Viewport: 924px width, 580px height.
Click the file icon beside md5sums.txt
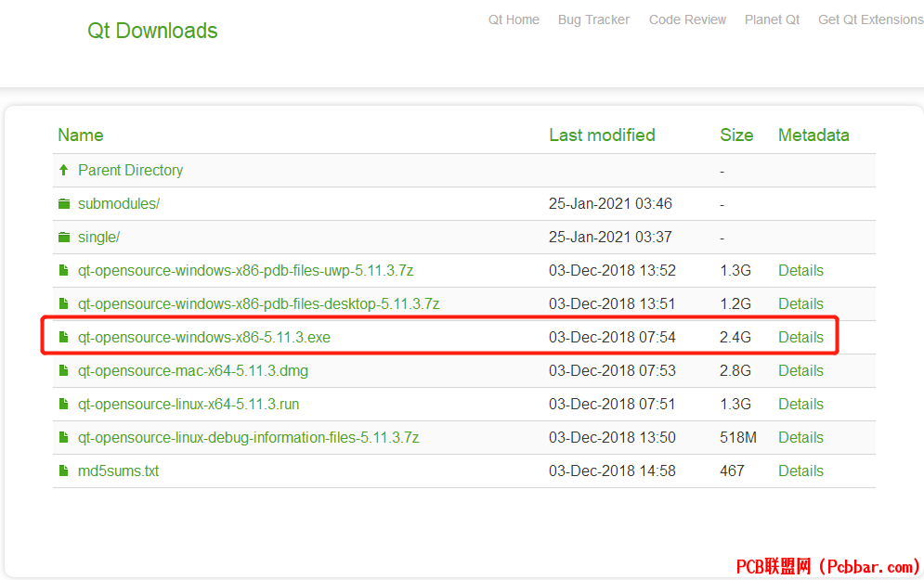click(64, 471)
